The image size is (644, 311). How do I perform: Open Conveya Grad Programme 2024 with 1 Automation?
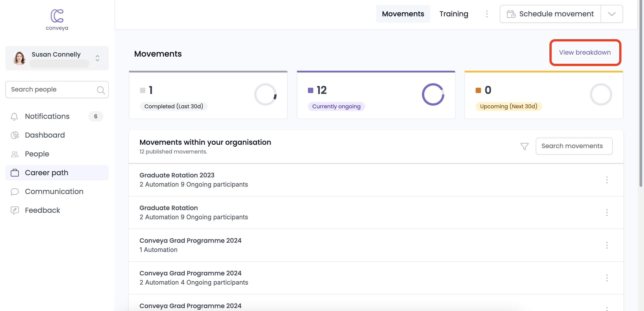(x=376, y=245)
